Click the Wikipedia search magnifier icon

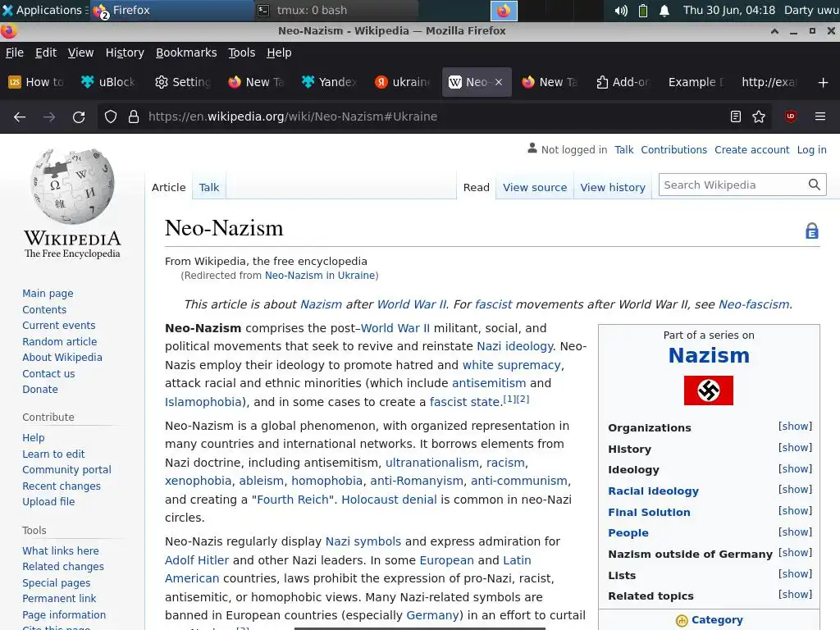pyautogui.click(x=815, y=185)
